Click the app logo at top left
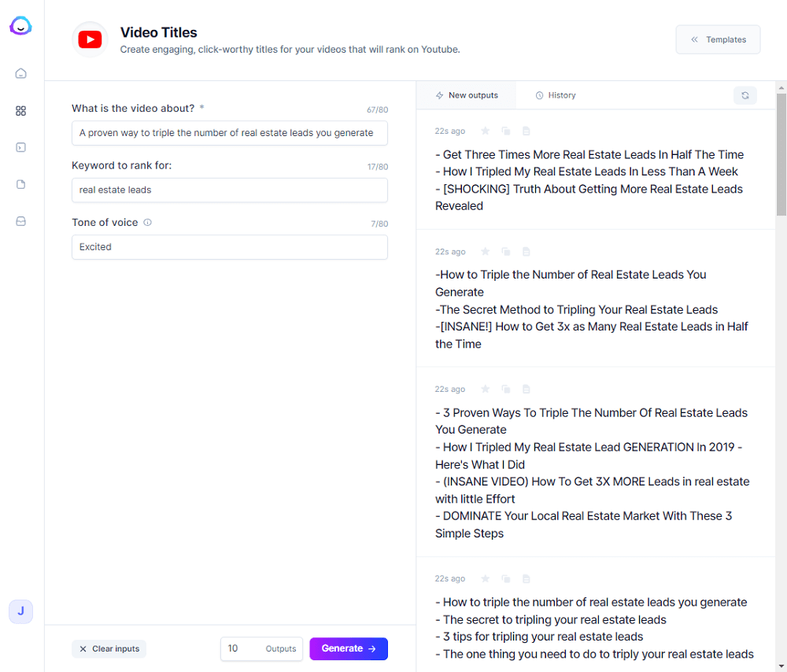 point(20,25)
